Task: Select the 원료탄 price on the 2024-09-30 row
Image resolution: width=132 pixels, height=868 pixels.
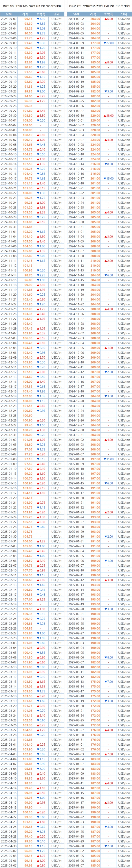Action: (x=95, y=116)
